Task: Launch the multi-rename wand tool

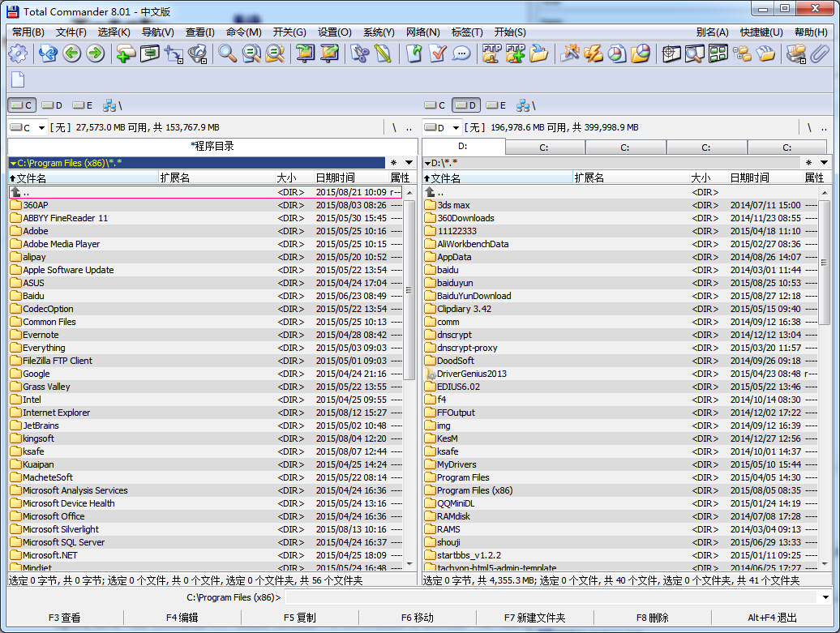Action: (572, 53)
